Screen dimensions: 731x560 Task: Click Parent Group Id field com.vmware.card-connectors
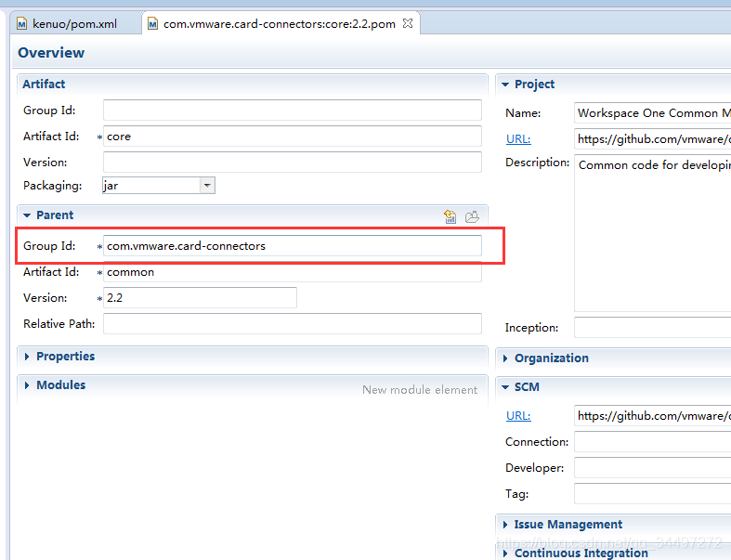[293, 246]
